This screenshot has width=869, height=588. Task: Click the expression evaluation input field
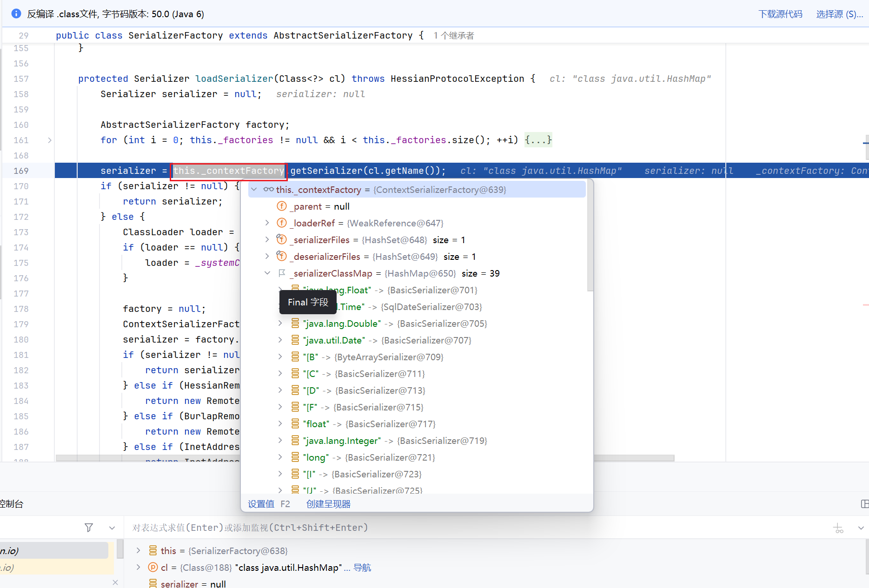pyautogui.click(x=478, y=528)
